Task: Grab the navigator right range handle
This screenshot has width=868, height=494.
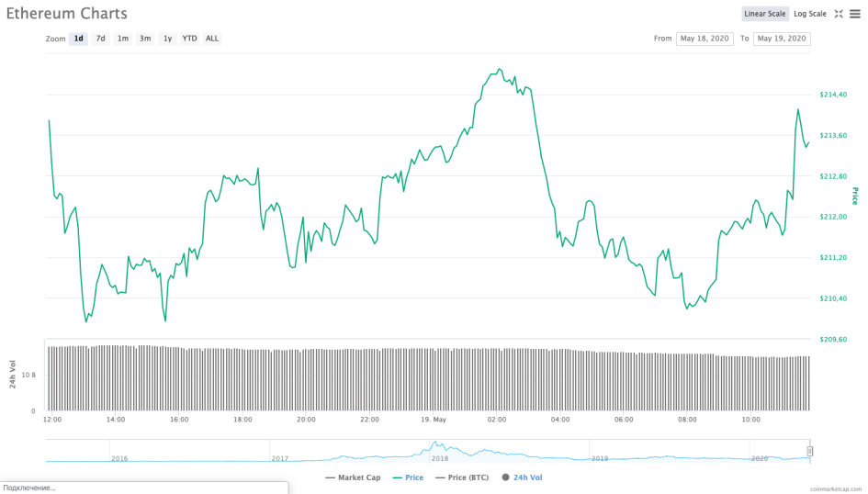Action: point(810,452)
